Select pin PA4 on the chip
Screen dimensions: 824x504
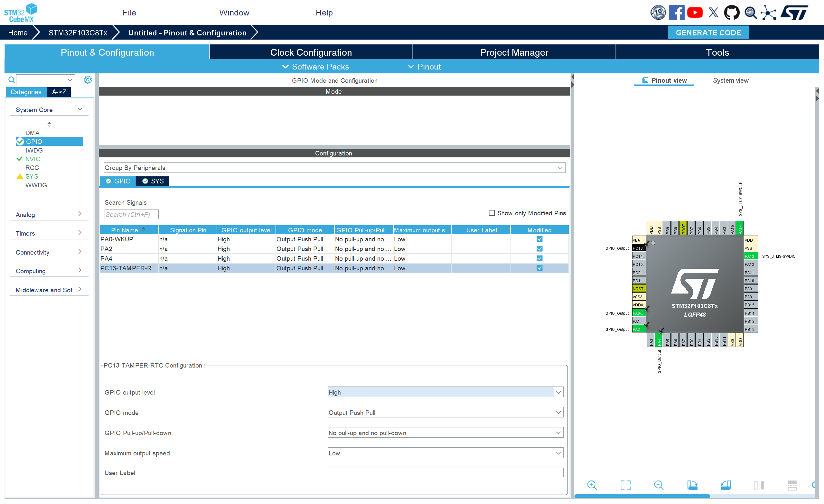tap(659, 340)
